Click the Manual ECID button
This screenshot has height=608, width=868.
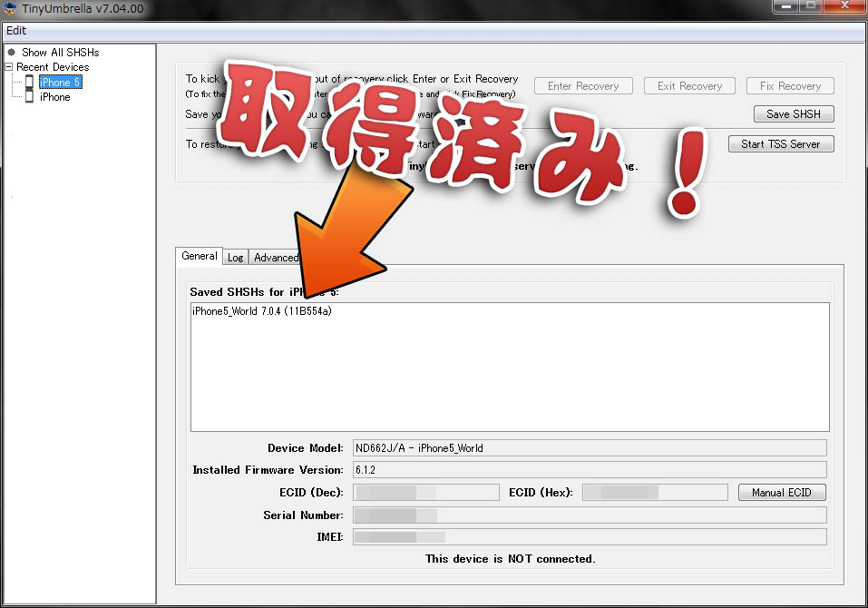[782, 492]
